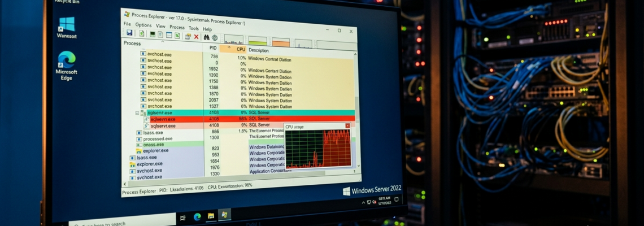Click the folder icon of explorer.exe PID 823
Image resolution: width=644 pixels, height=226 pixels.
tap(139, 151)
